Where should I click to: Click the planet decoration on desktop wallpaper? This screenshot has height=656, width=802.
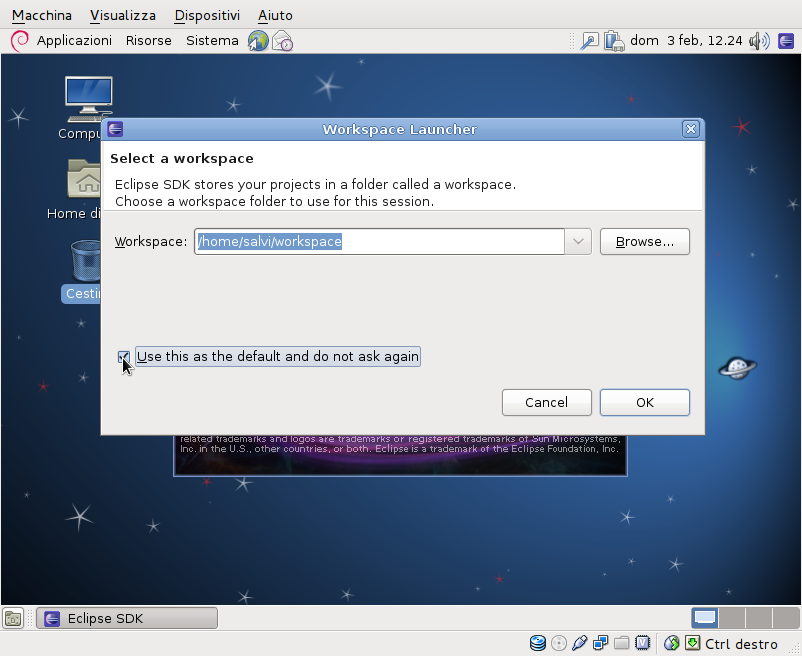738,368
